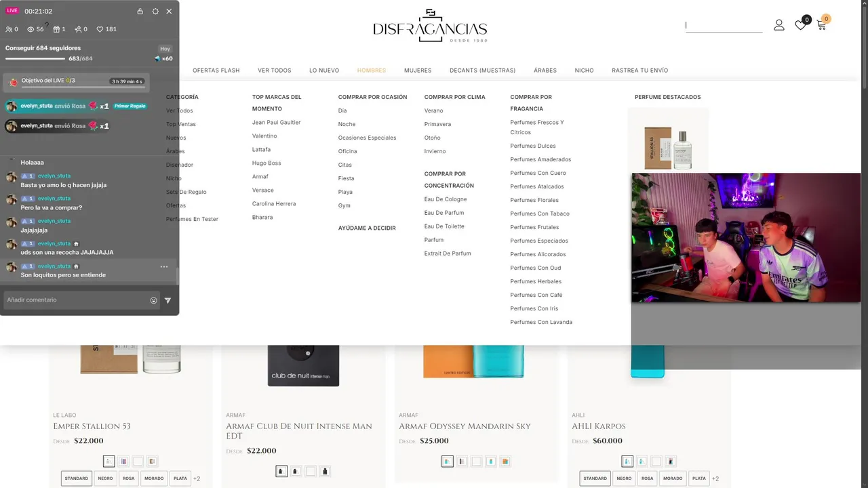Click Lattafa brand link
The width and height of the screenshot is (868, 488).
coord(261,150)
